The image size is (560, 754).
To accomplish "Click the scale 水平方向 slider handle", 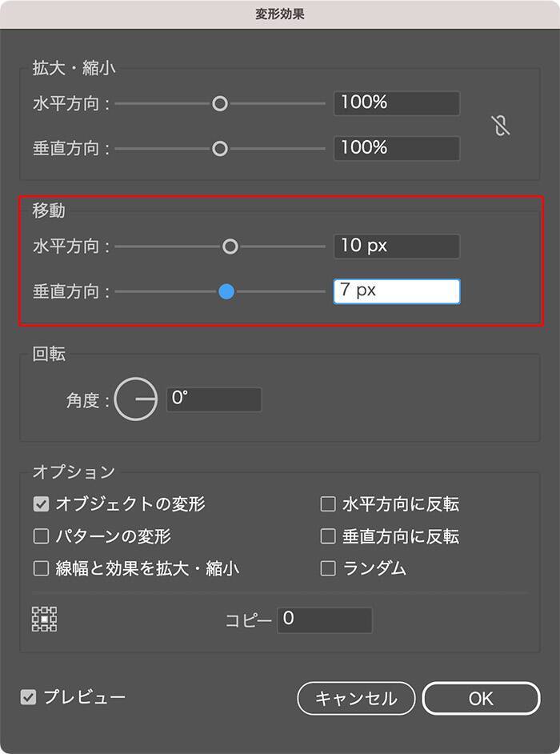I will (220, 103).
